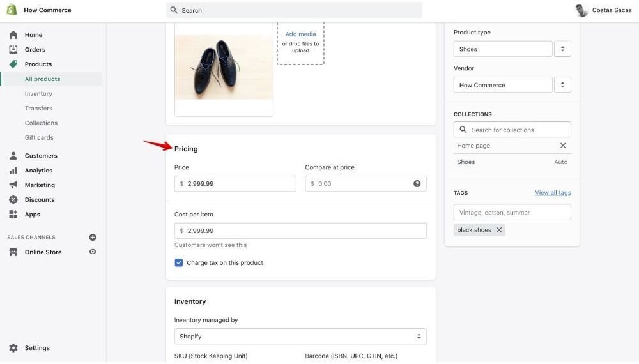Screen dimensions: 639x364
Task: Click the Customers person icon
Action: click(x=13, y=156)
